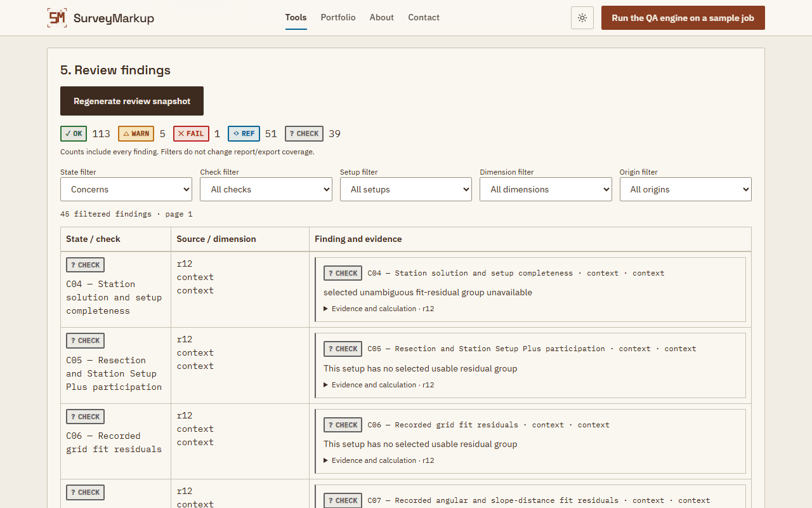Click the SurveyMarkup logo icon
This screenshot has width=812, height=508.
(x=57, y=18)
